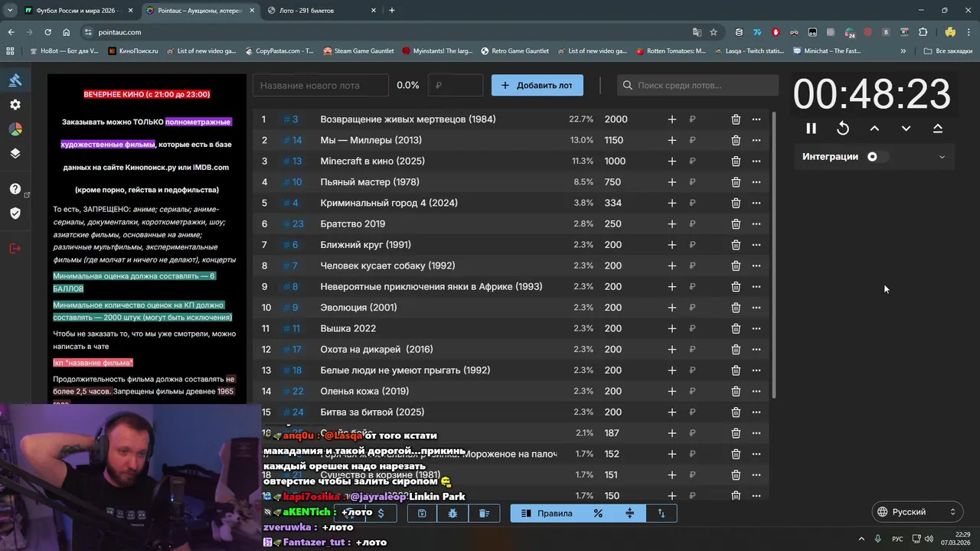Add amount to Ближний круг (1991)
980x551 pixels.
[x=672, y=245]
